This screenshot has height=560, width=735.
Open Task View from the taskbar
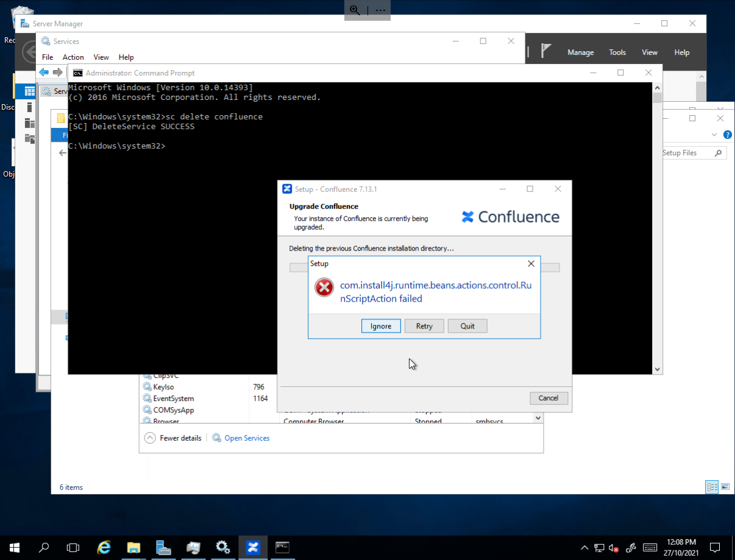pos(73,547)
